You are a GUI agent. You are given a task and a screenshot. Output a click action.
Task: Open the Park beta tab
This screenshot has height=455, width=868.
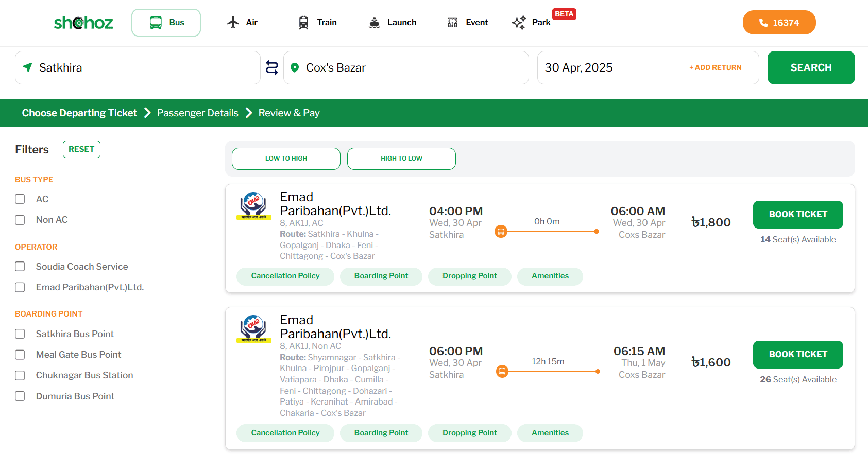coord(532,23)
